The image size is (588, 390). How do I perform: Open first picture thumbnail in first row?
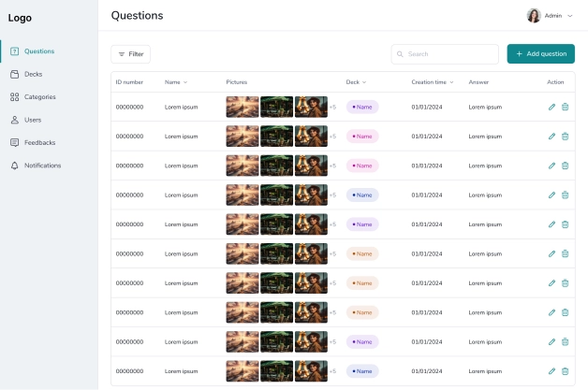coord(243,108)
